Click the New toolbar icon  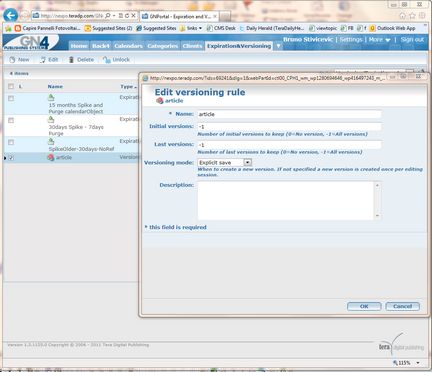12,60
